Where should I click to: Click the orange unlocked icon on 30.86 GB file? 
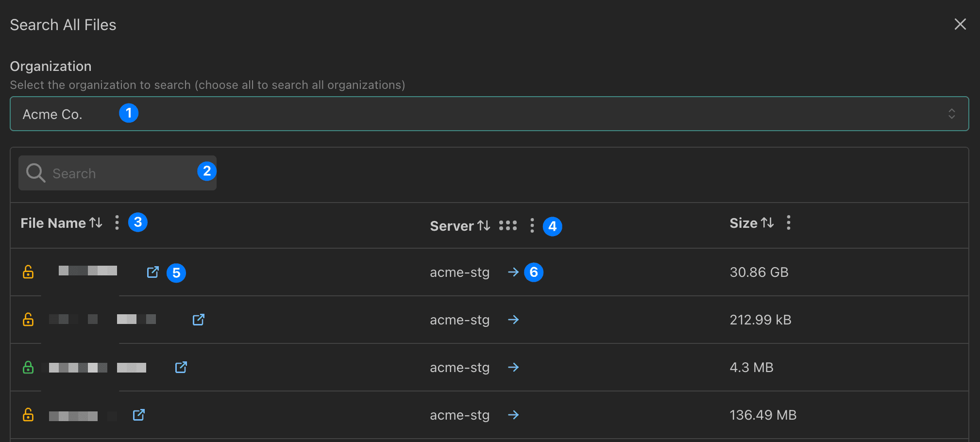pos(28,272)
